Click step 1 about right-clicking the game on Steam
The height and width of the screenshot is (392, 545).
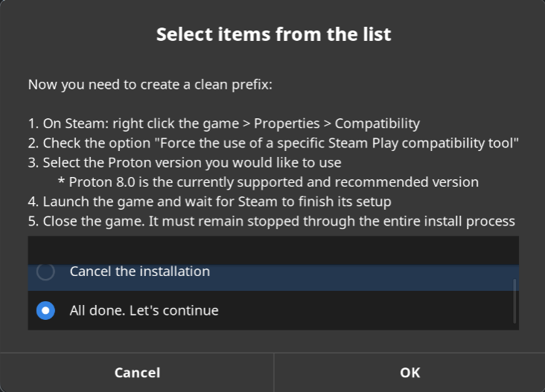(223, 123)
